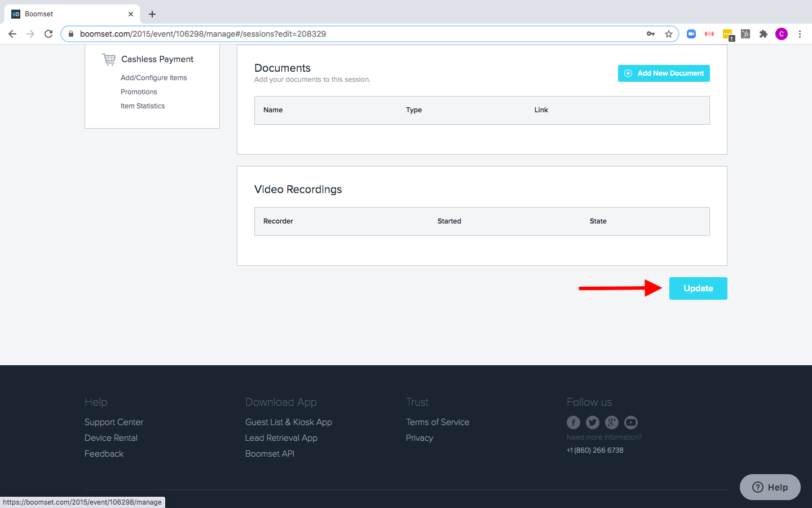The width and height of the screenshot is (812, 508).
Task: Open the Twitter social icon
Action: coord(592,422)
